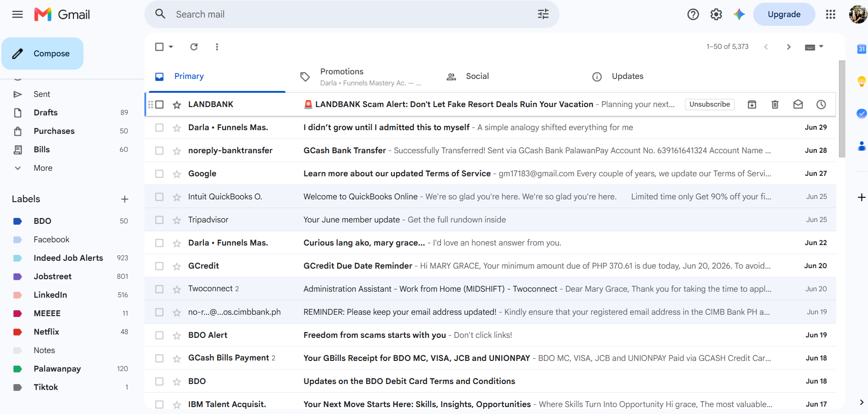
Task: Open the Google apps grid
Action: [x=831, y=14]
